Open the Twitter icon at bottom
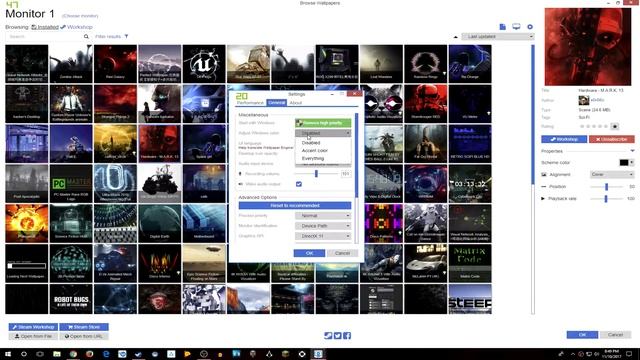 point(338,336)
